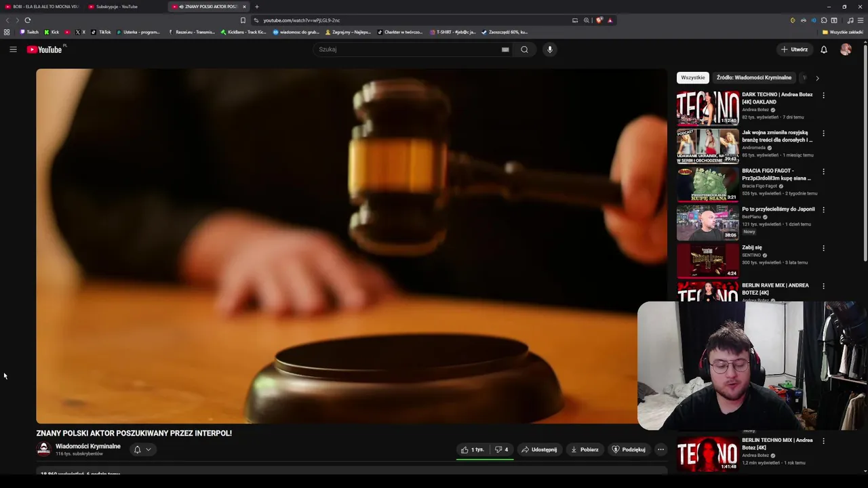The height and width of the screenshot is (488, 868).
Task: Open Brave Rewards triangle icon
Action: tap(610, 20)
